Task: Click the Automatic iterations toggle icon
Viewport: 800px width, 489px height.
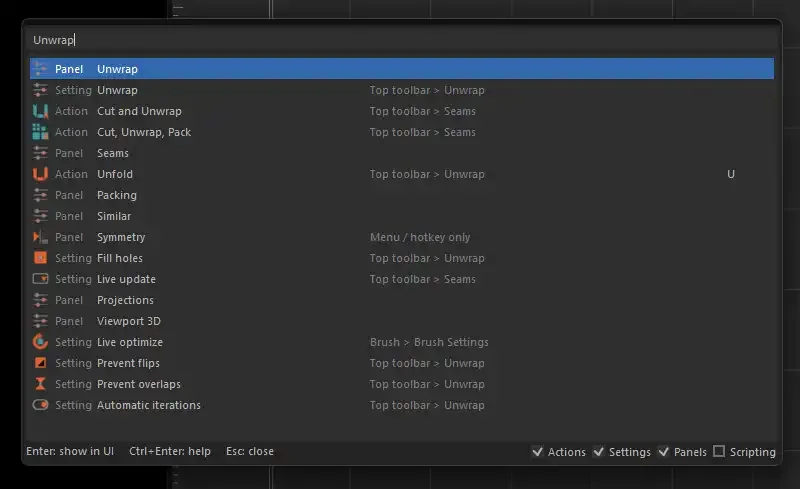Action: tap(40, 405)
